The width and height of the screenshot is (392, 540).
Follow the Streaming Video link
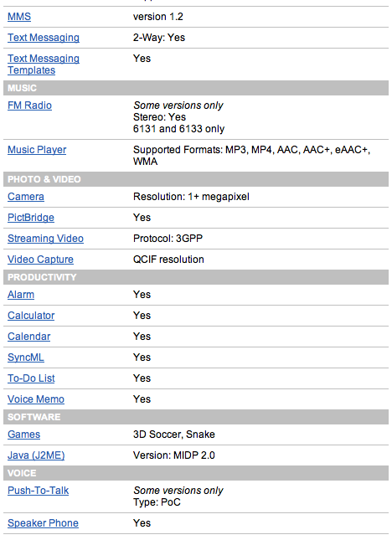45,239
